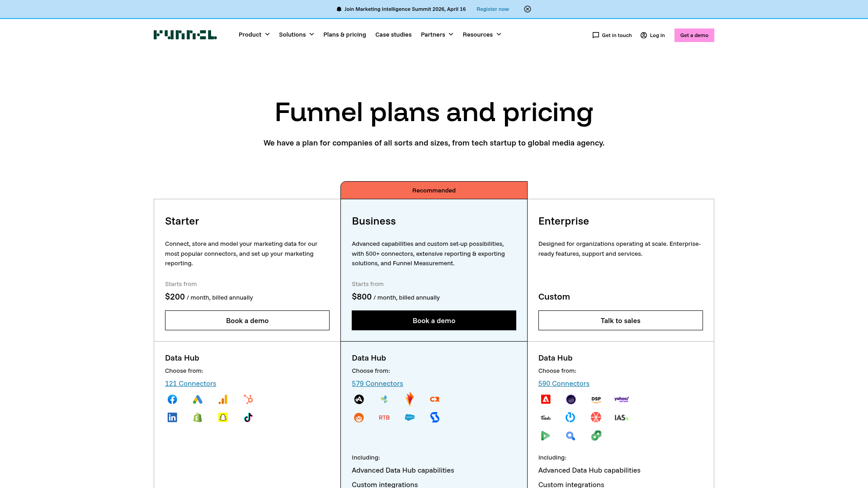Open the 579 Connectors link
The height and width of the screenshot is (488, 868).
pyautogui.click(x=377, y=383)
